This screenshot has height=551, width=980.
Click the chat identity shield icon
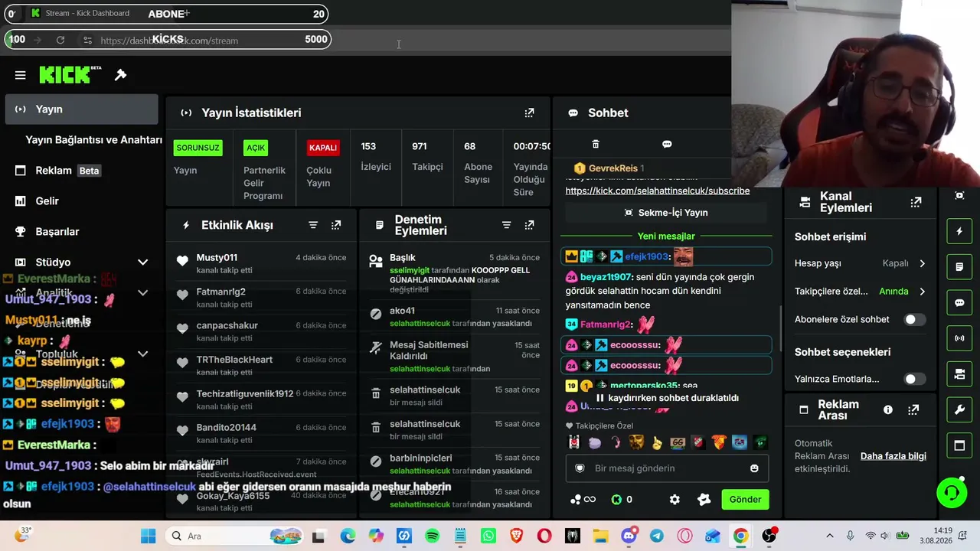[580, 468]
